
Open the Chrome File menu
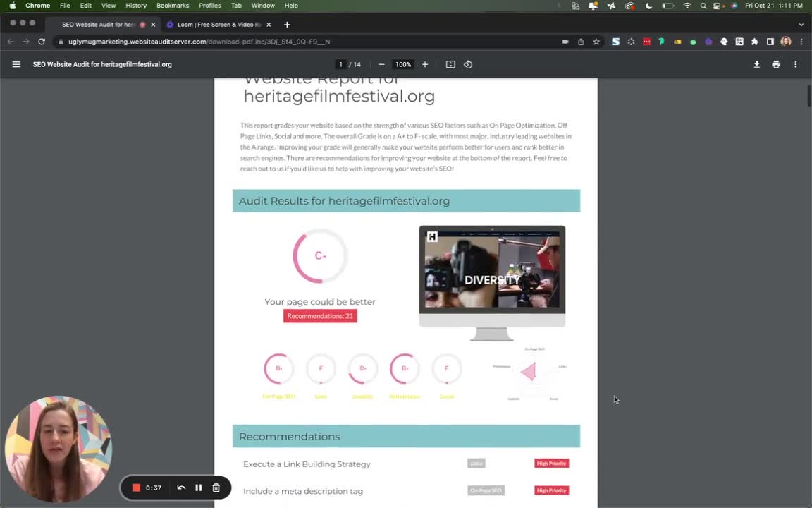[x=65, y=6]
